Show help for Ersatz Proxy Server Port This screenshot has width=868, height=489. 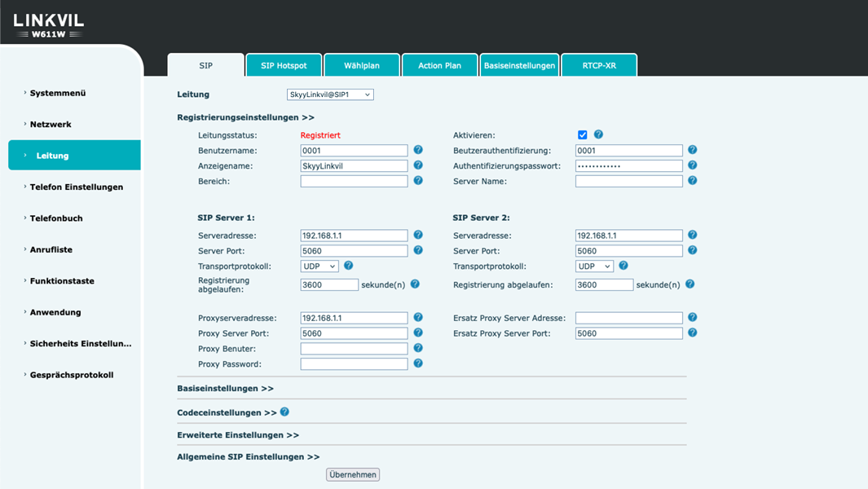pyautogui.click(x=692, y=333)
